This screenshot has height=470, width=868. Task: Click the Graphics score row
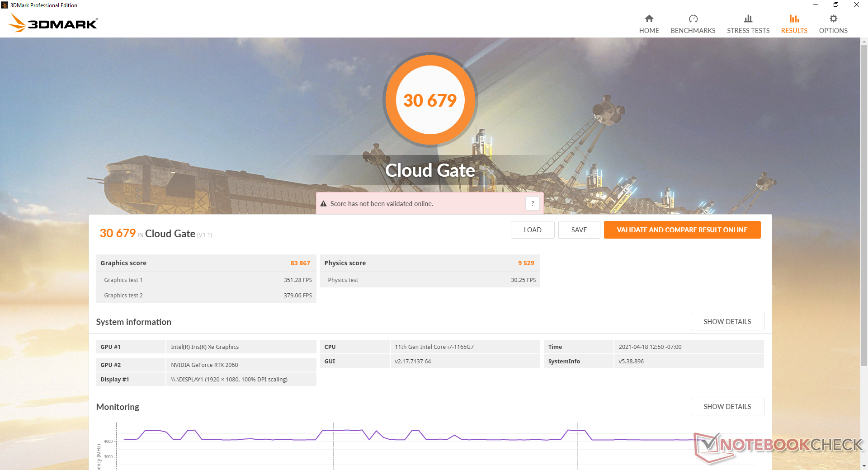point(206,263)
